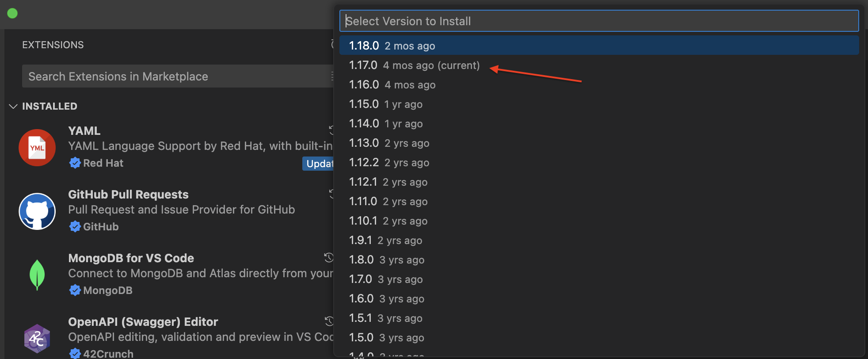Click the 42Crunch publisher name

tap(108, 354)
